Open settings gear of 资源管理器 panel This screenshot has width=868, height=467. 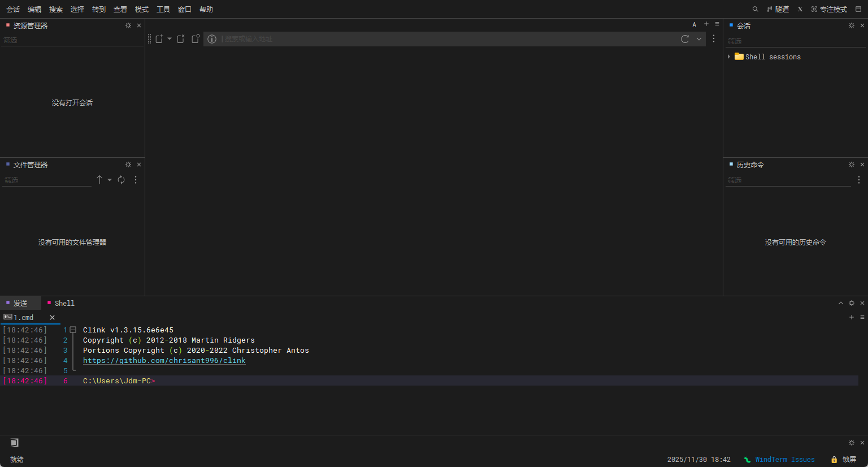(128, 25)
